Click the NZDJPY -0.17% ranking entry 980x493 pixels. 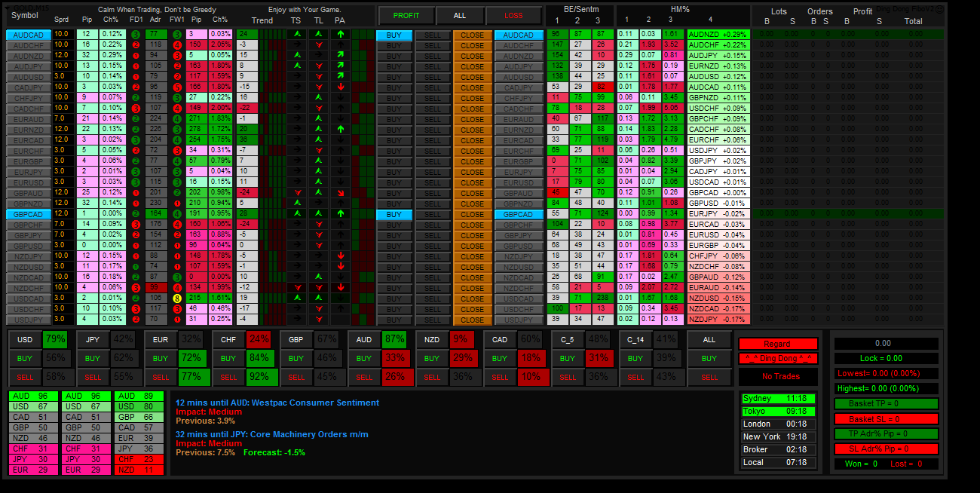coord(718,320)
